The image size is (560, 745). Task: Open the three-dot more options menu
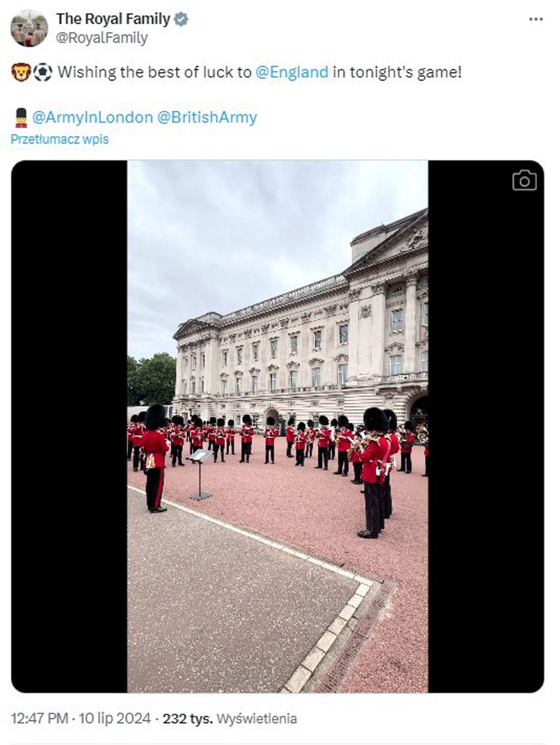click(x=536, y=19)
